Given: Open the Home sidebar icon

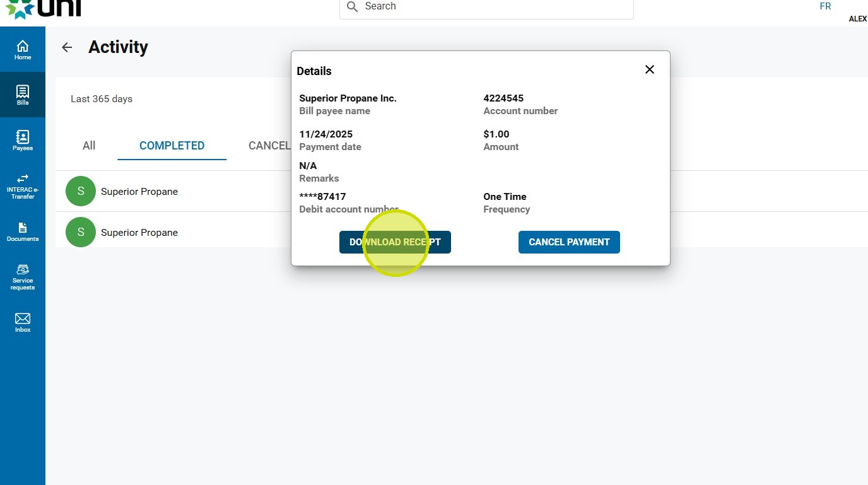Looking at the screenshot, I should point(23,49).
